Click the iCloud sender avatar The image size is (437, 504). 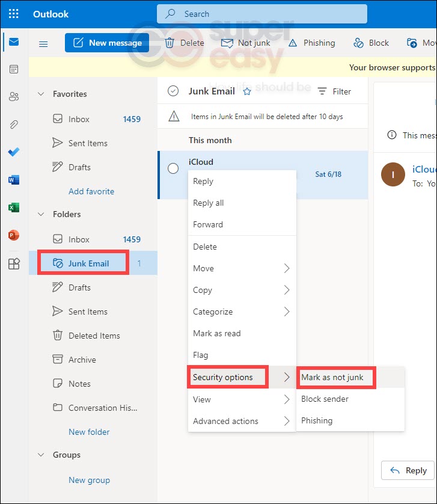[x=393, y=174]
